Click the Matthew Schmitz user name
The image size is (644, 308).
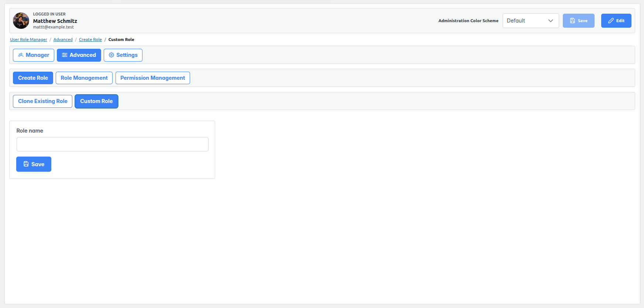click(55, 21)
